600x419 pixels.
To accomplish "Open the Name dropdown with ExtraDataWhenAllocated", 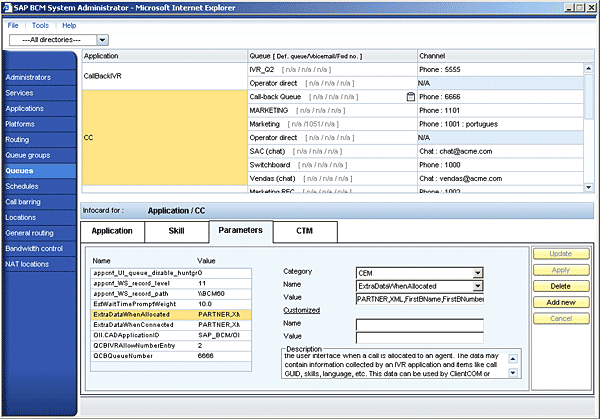I will coord(477,285).
